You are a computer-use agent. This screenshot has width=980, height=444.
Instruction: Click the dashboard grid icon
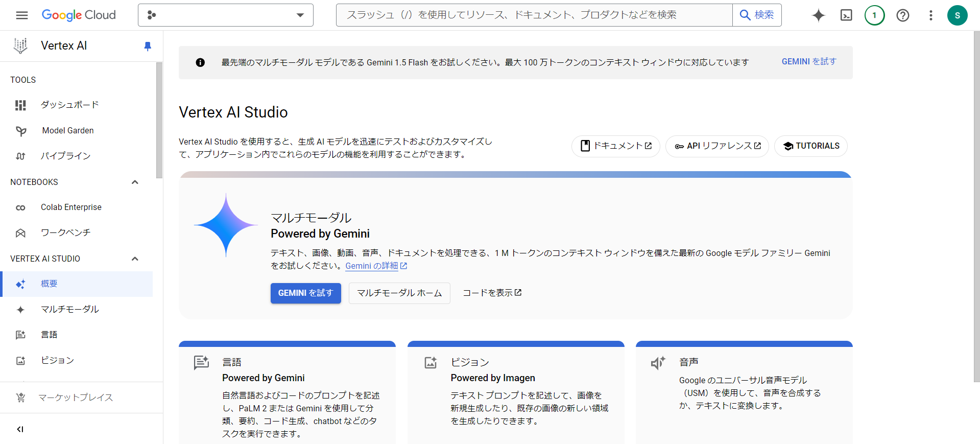click(x=20, y=105)
